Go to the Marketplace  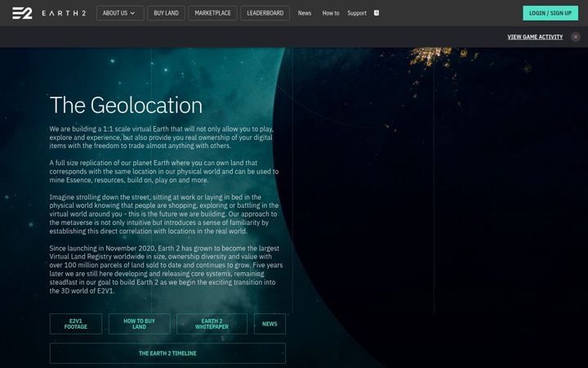pyautogui.click(x=212, y=13)
